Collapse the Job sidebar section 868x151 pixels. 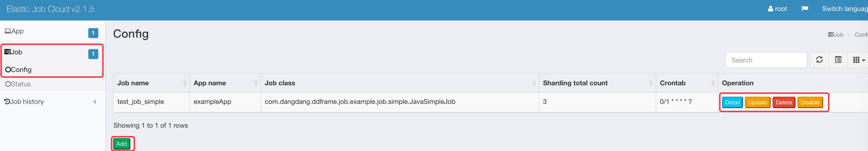click(x=13, y=52)
